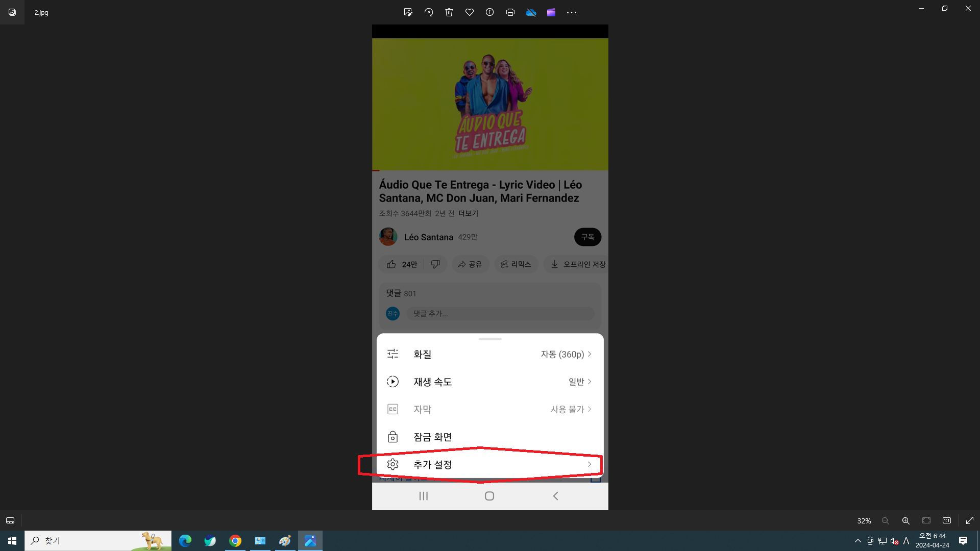
Task: Expand the 사용 불가 captions chevron
Action: point(590,409)
